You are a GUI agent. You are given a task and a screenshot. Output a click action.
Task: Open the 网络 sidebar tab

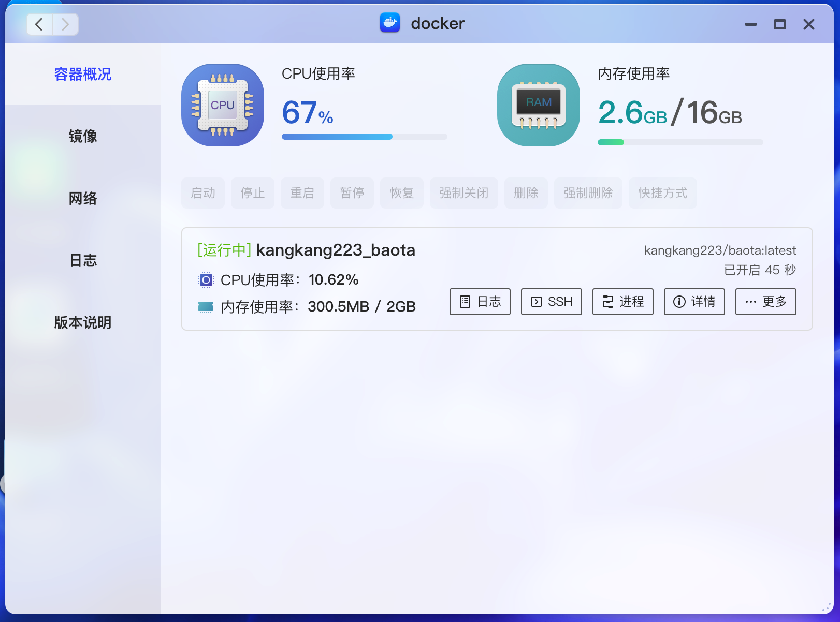point(83,198)
